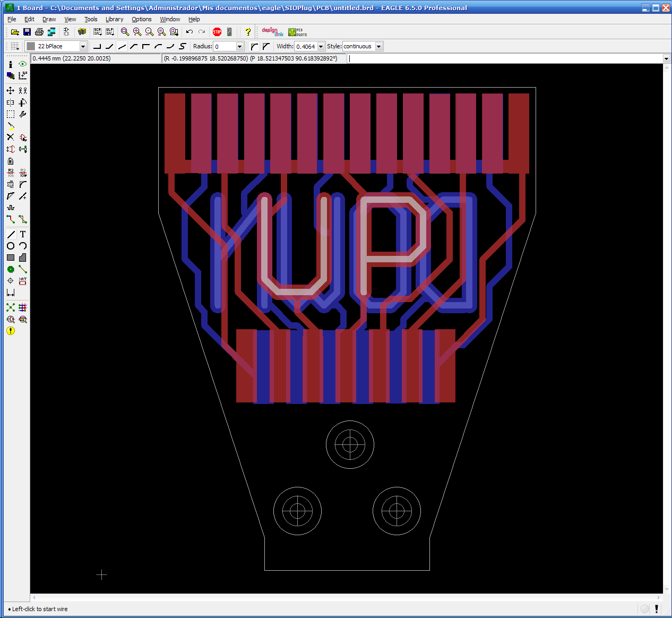Select the Route tool
672x618 pixels.
click(x=10, y=219)
